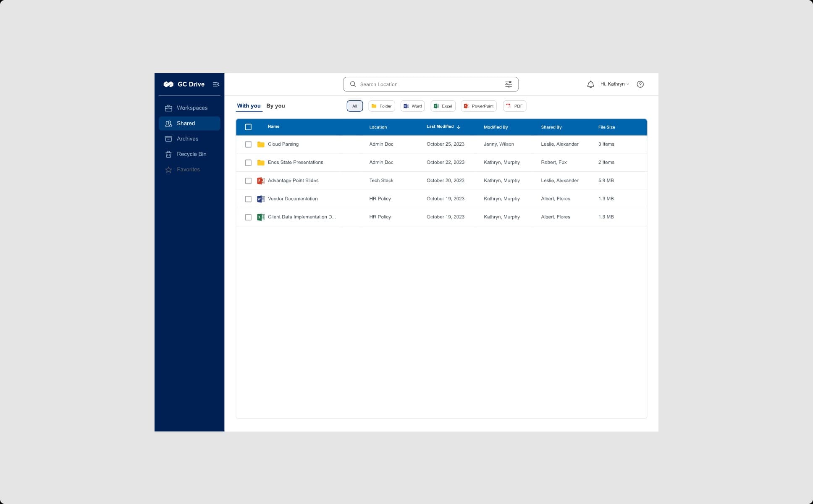Go to Archives in sidebar
The width and height of the screenshot is (813, 504).
[x=189, y=139]
